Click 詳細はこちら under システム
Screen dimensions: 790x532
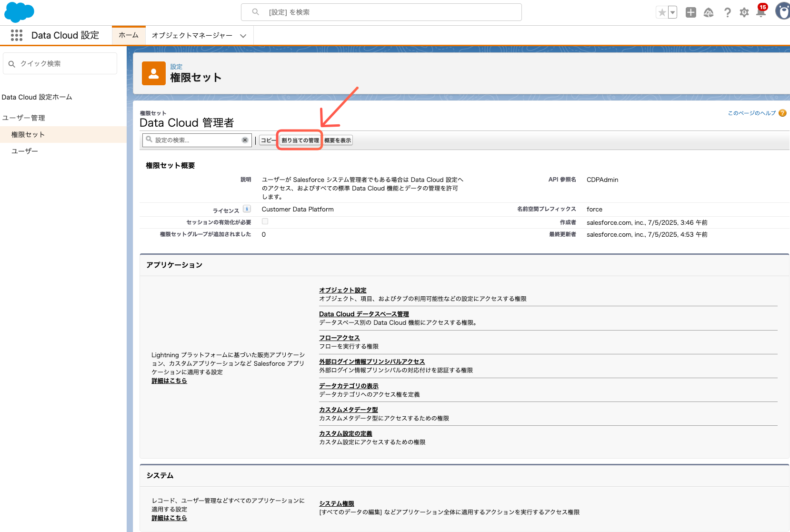(169, 518)
